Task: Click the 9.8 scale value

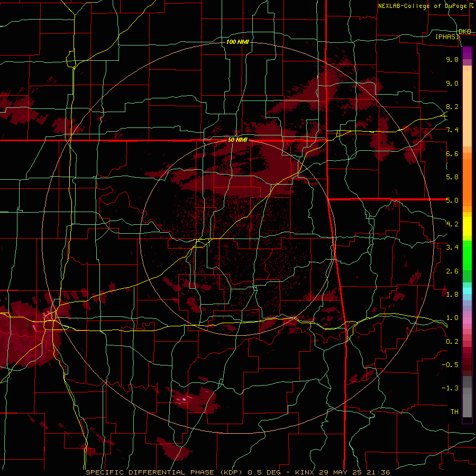Action: 452,59
